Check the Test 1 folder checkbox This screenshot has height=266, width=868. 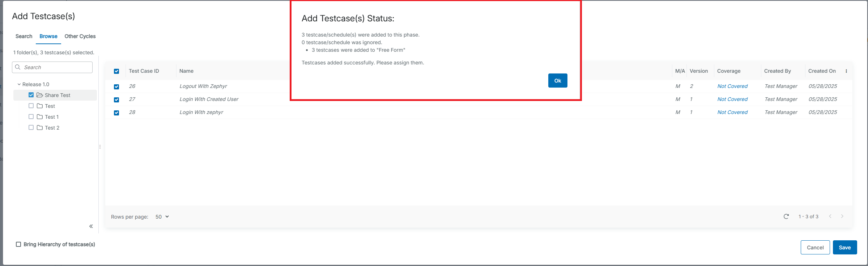click(x=31, y=117)
